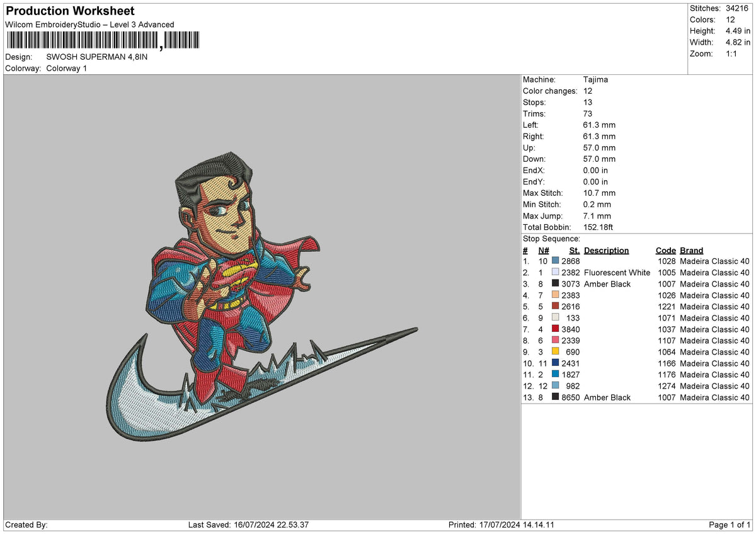Choose the light blue swatch for code 1274
The image size is (756, 534).
tap(555, 386)
